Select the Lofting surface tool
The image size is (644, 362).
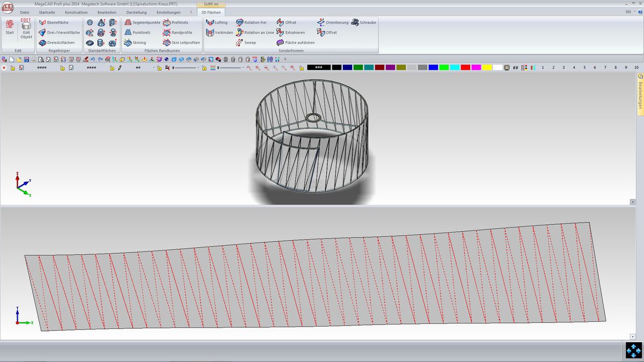click(217, 23)
